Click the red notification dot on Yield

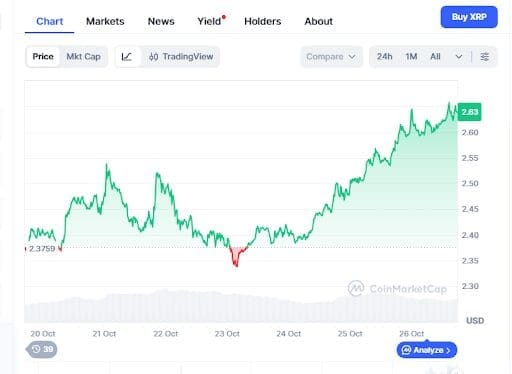click(224, 17)
